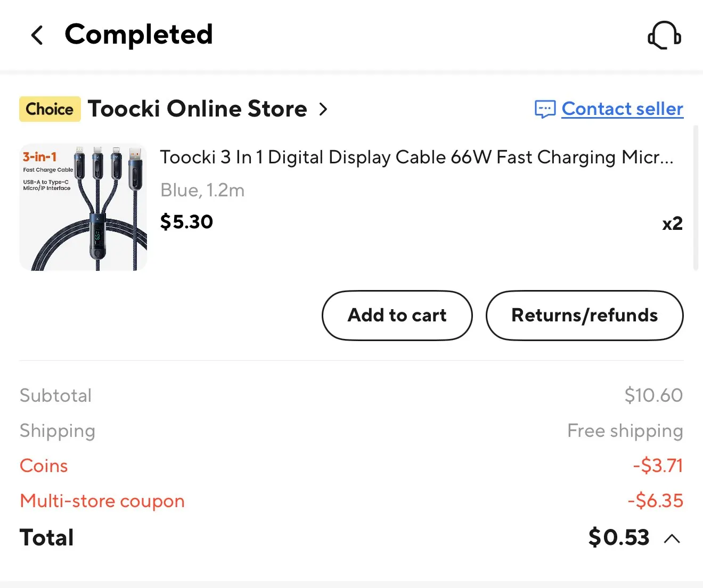Select the Free shipping label
Screen dimensions: 703x588
(x=625, y=431)
